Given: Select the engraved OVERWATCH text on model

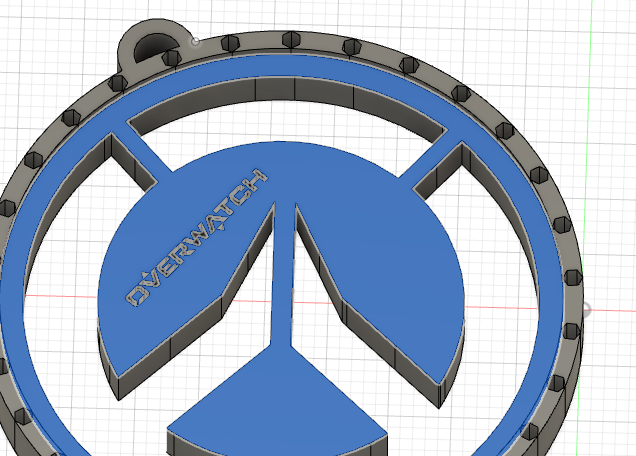Looking at the screenshot, I should (x=197, y=238).
